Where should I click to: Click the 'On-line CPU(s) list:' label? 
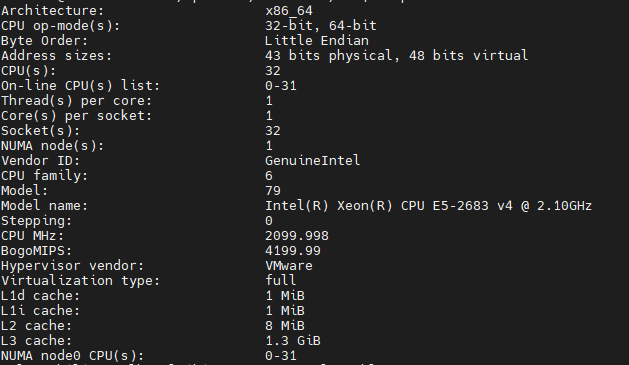point(80,85)
